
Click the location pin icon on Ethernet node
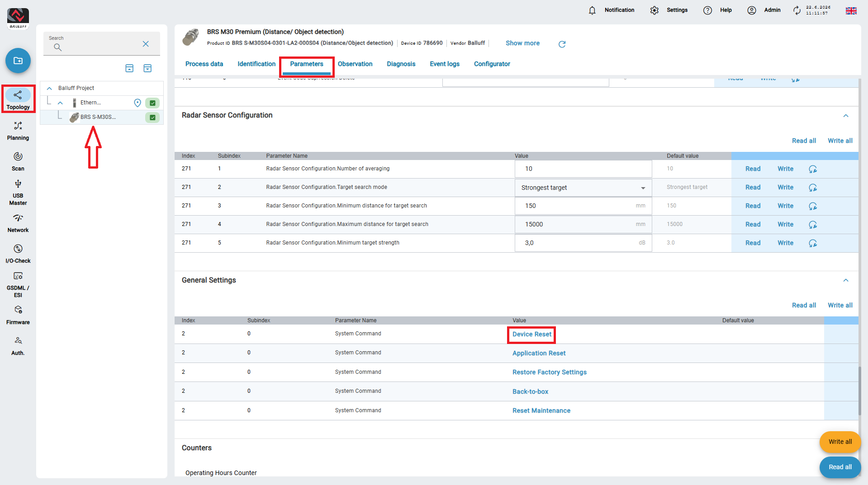138,103
